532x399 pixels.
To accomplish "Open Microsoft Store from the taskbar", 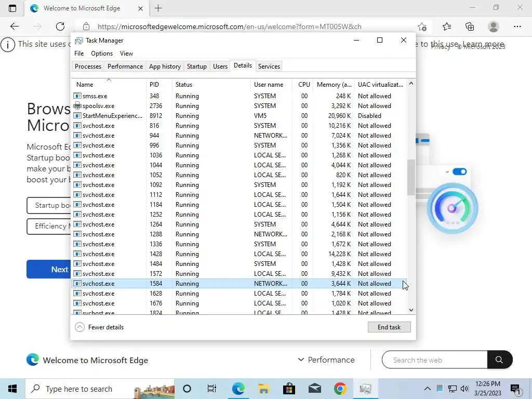I will click(x=289, y=389).
